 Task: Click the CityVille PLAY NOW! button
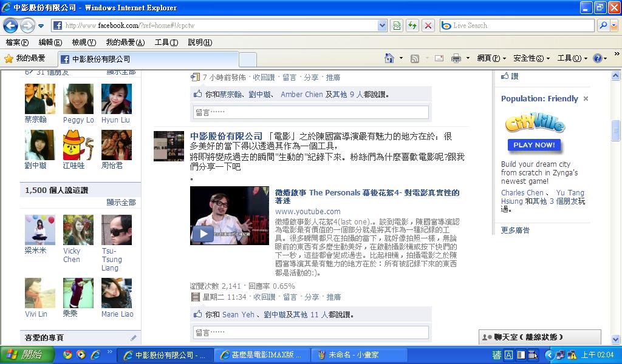click(534, 145)
